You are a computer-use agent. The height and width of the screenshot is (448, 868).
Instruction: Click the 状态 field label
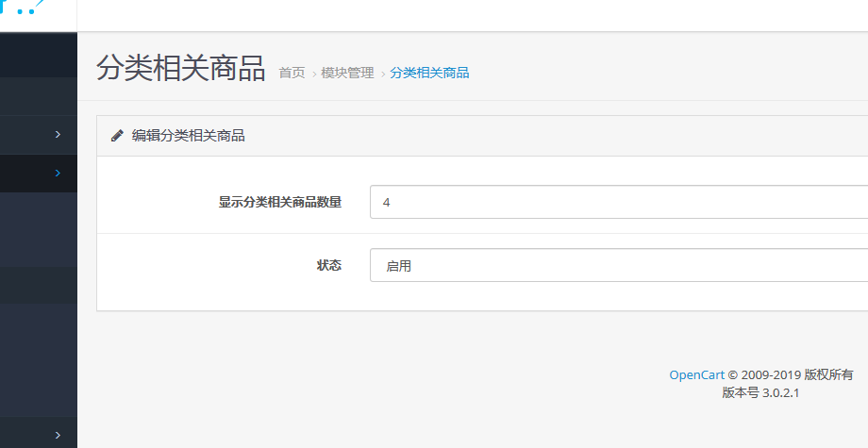click(329, 265)
